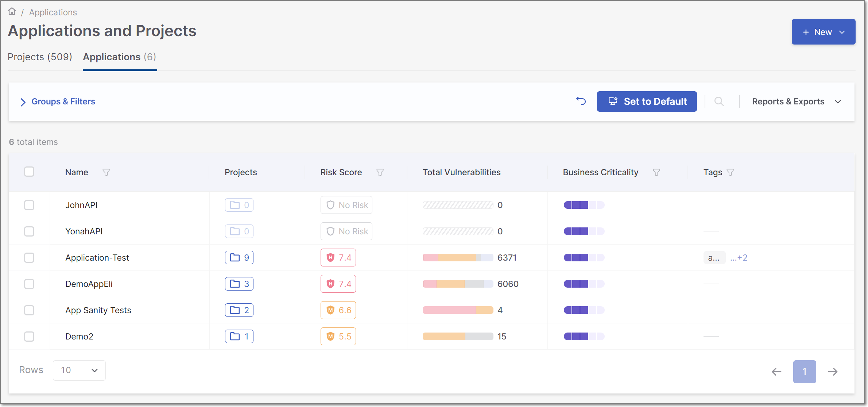Click the undo arrow icon near Set to Default
Viewport: 868px width, 407px height.
(x=581, y=101)
